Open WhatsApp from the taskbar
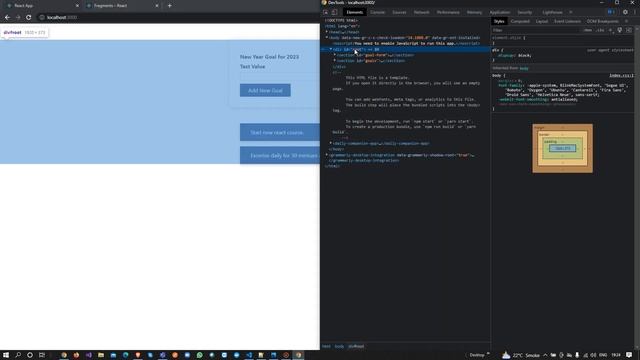640x360 pixels. point(200,355)
